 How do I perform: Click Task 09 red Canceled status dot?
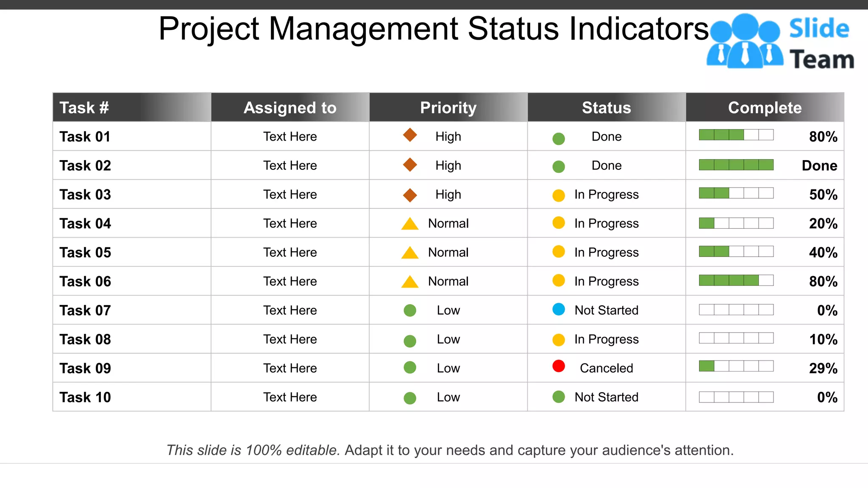click(x=559, y=366)
